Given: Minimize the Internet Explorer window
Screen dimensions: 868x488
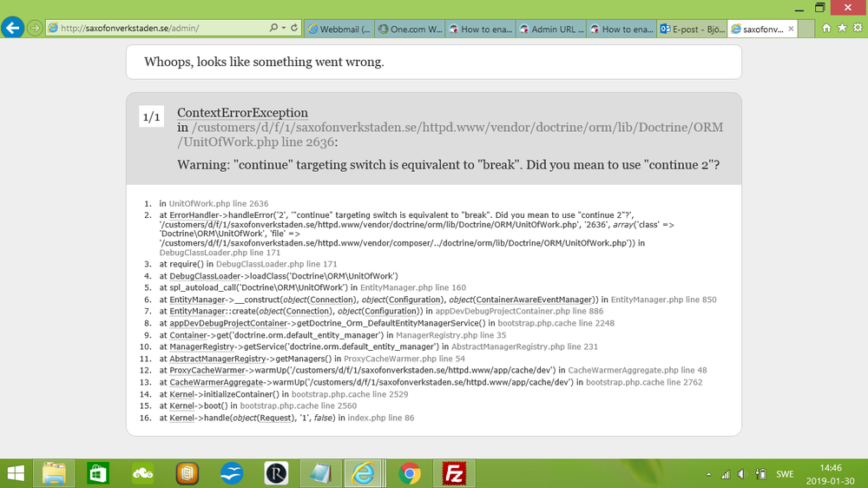Looking at the screenshot, I should coord(799,9).
